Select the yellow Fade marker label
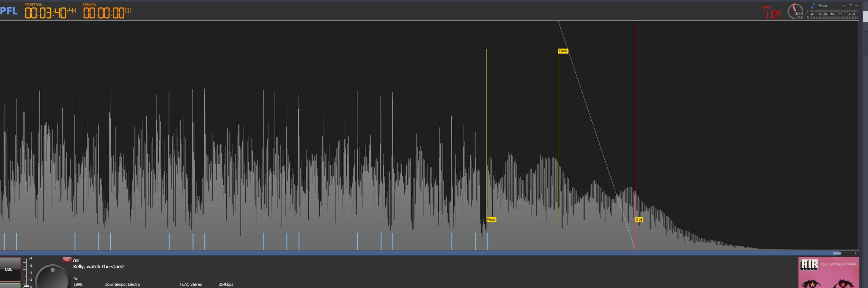 (563, 51)
